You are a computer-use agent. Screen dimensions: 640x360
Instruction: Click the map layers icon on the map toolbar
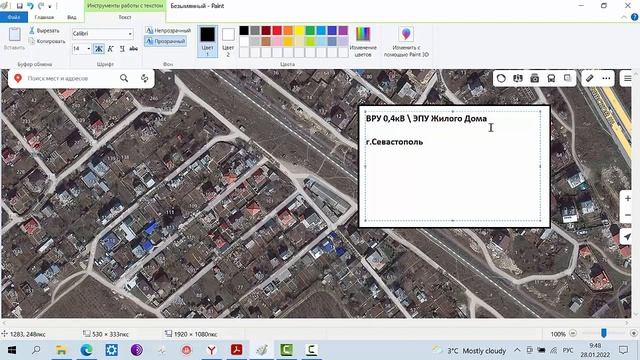point(518,78)
